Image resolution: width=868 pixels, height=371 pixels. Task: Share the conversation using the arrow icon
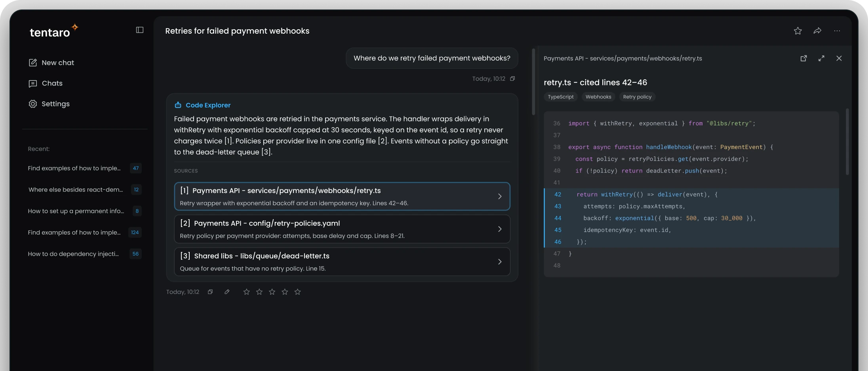pyautogui.click(x=817, y=31)
